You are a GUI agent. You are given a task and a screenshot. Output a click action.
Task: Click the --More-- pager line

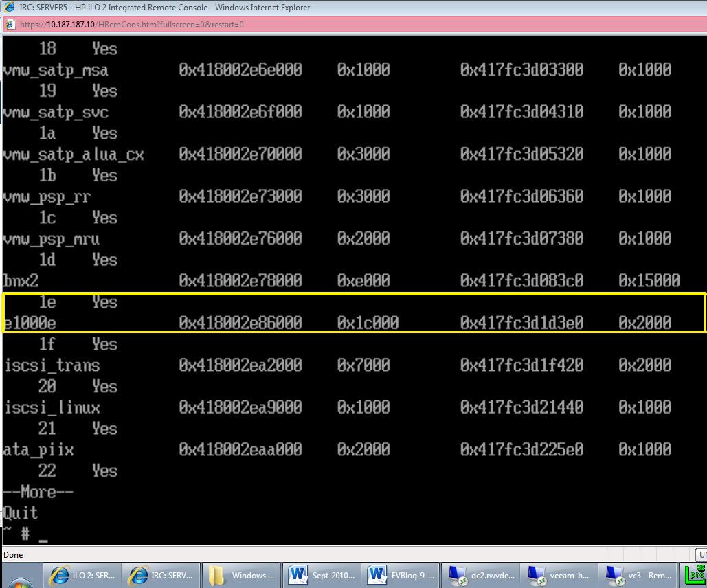[38, 493]
